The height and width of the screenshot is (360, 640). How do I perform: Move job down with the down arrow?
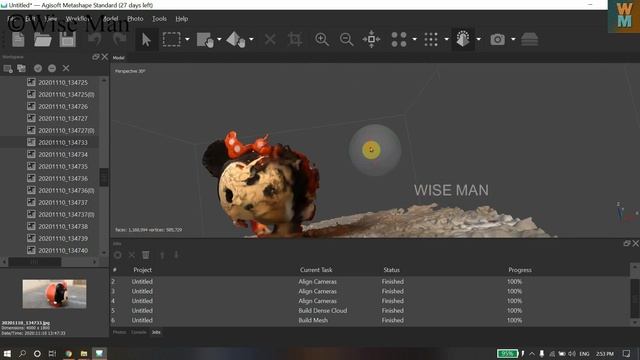click(x=176, y=255)
